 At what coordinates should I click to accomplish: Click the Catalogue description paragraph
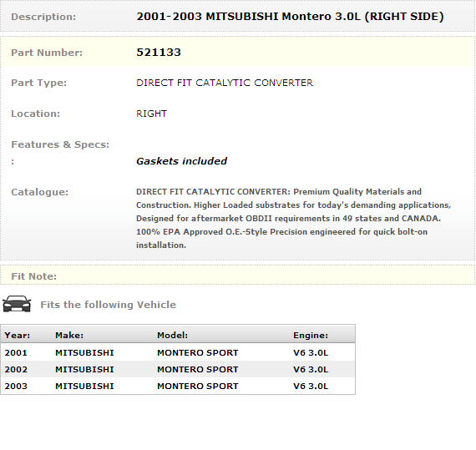pos(294,218)
